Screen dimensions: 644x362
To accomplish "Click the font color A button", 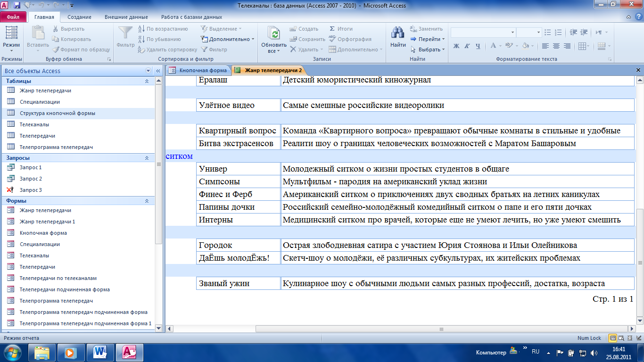I will [x=493, y=46].
